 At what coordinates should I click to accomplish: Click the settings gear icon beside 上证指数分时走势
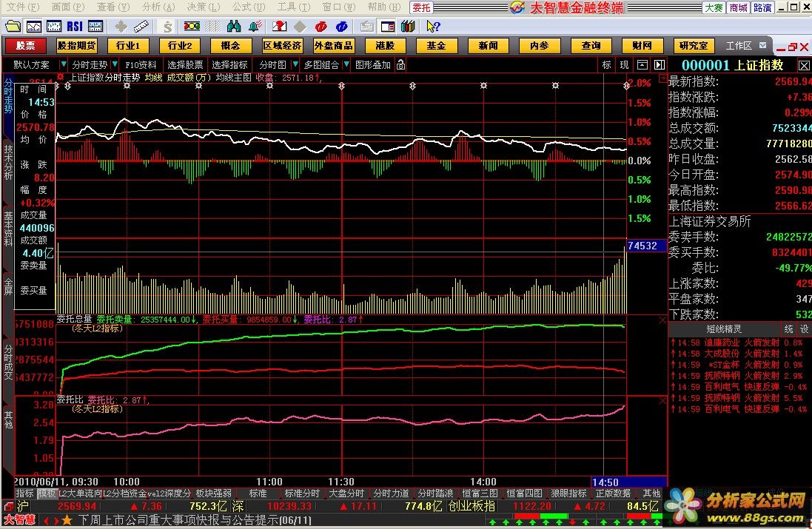(x=61, y=77)
